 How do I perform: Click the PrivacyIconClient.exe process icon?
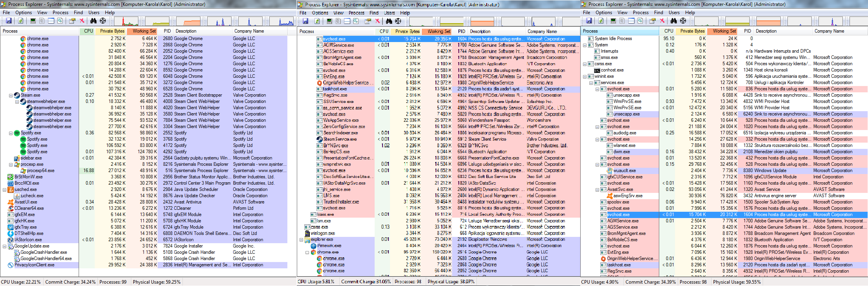click(x=11, y=265)
